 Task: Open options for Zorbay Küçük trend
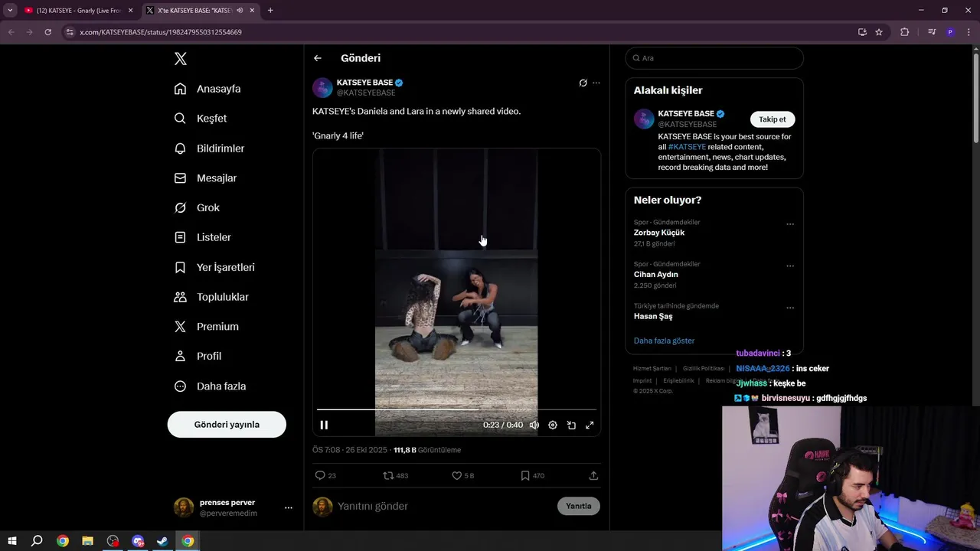pyautogui.click(x=790, y=224)
